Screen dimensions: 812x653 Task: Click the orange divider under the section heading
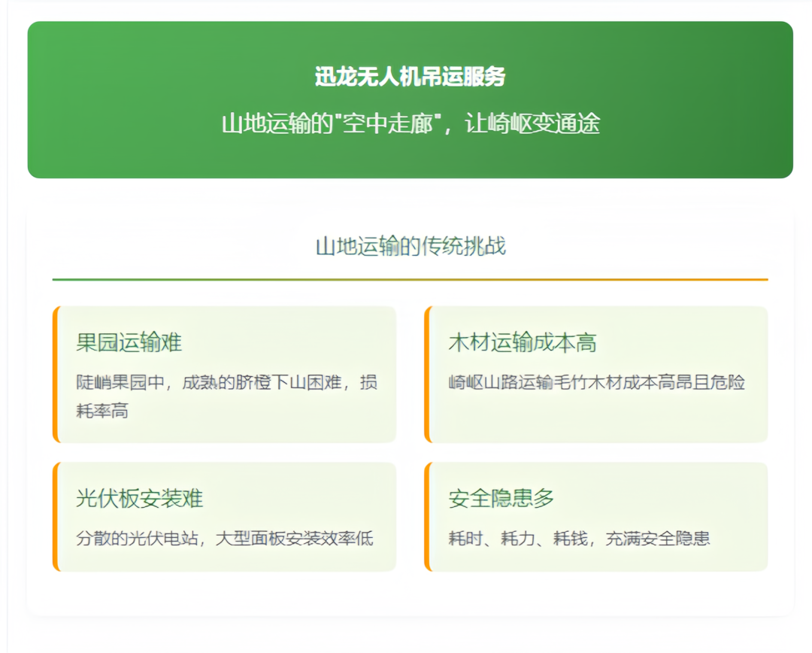410,278
